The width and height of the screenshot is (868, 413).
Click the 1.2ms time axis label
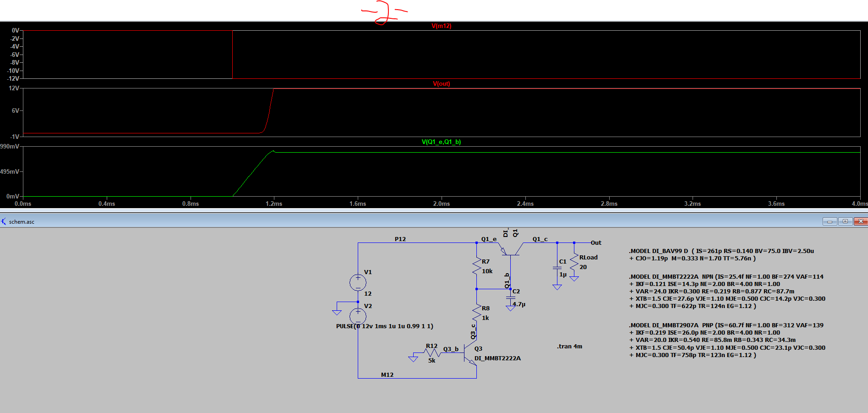pyautogui.click(x=274, y=204)
